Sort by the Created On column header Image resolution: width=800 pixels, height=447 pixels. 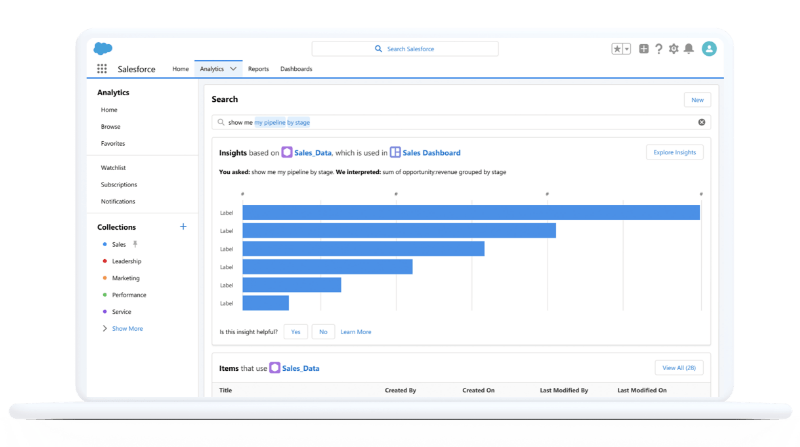click(479, 390)
